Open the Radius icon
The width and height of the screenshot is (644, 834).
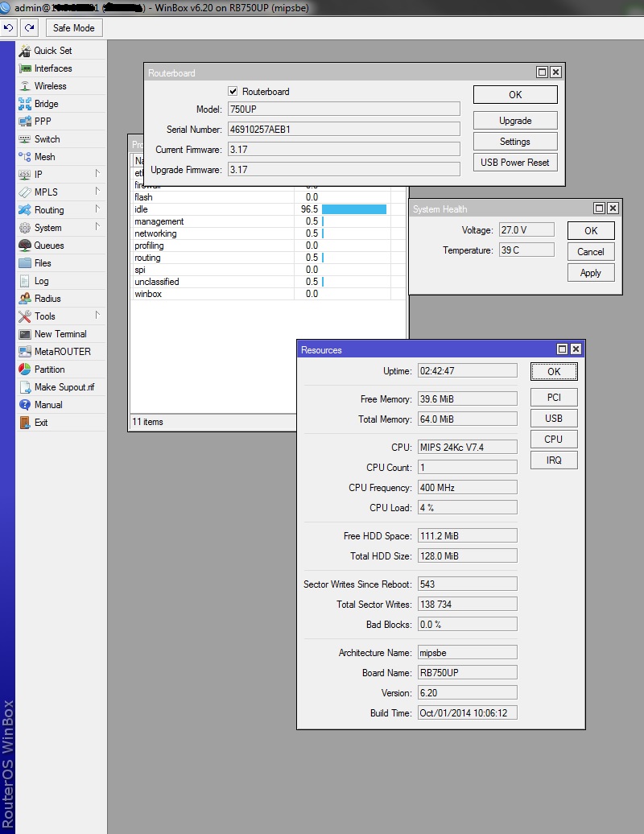coord(25,299)
